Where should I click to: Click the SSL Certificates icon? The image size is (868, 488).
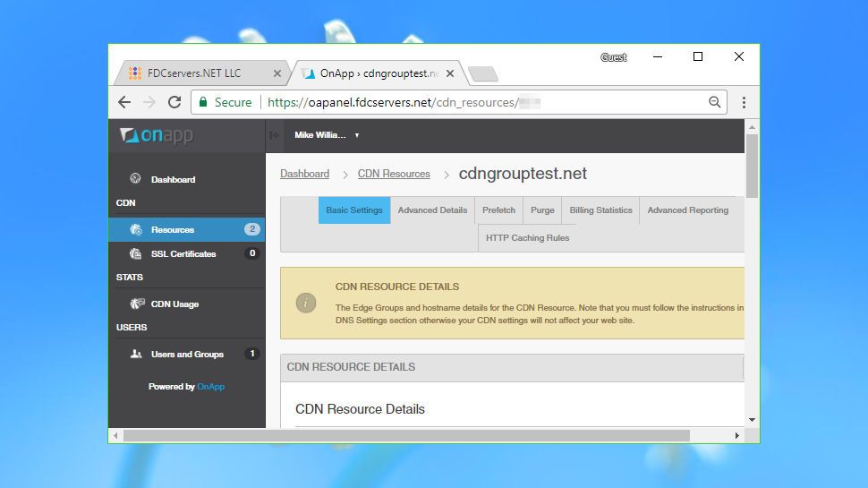pyautogui.click(x=136, y=253)
